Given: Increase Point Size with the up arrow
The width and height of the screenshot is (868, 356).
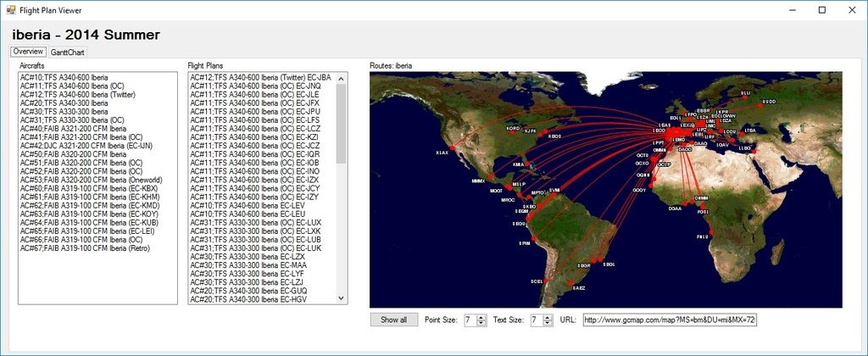Looking at the screenshot, I should pos(481,317).
